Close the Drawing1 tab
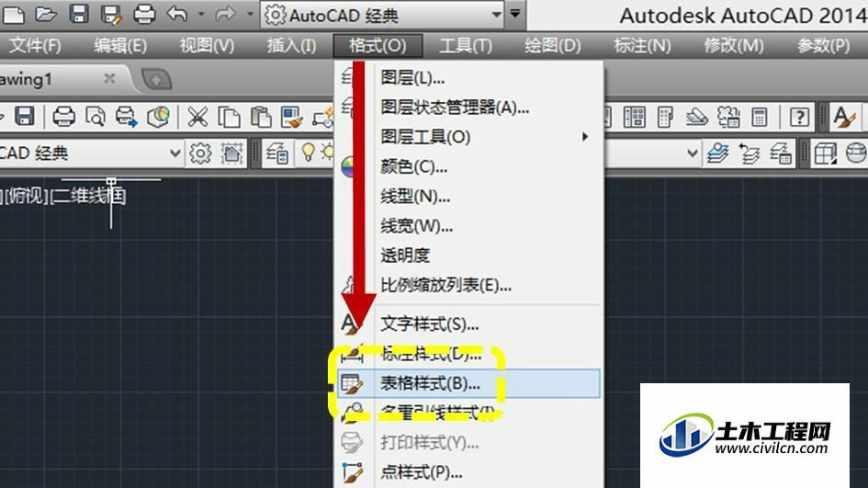 [x=109, y=79]
